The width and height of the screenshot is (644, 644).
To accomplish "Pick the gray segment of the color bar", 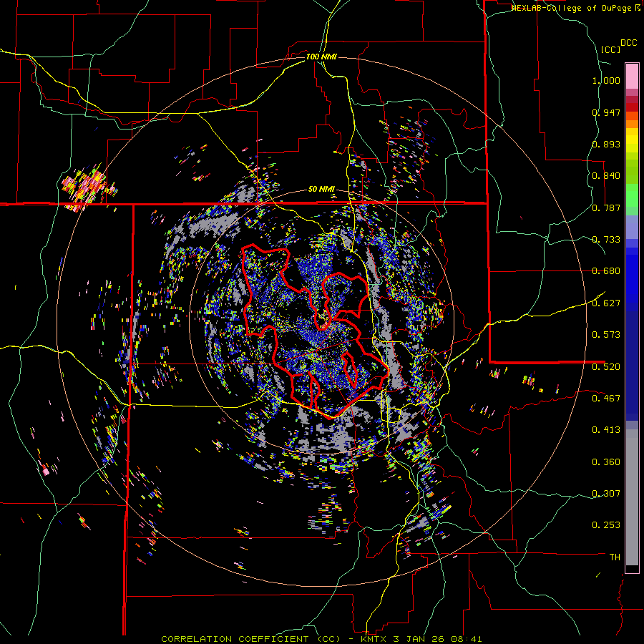I will 632,497.
